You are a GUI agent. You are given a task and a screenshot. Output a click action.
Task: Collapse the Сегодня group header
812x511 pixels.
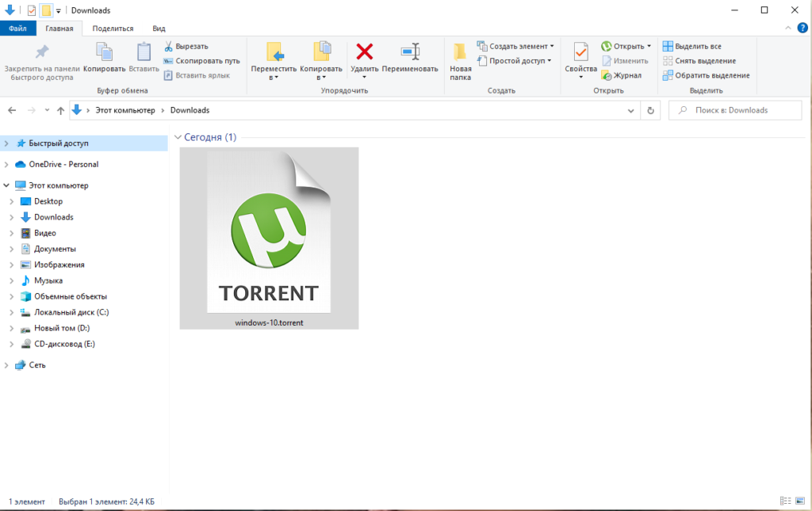[178, 137]
